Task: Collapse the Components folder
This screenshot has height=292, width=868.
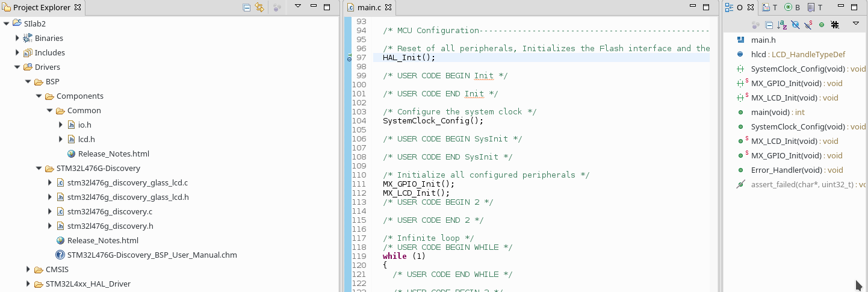Action: 39,96
